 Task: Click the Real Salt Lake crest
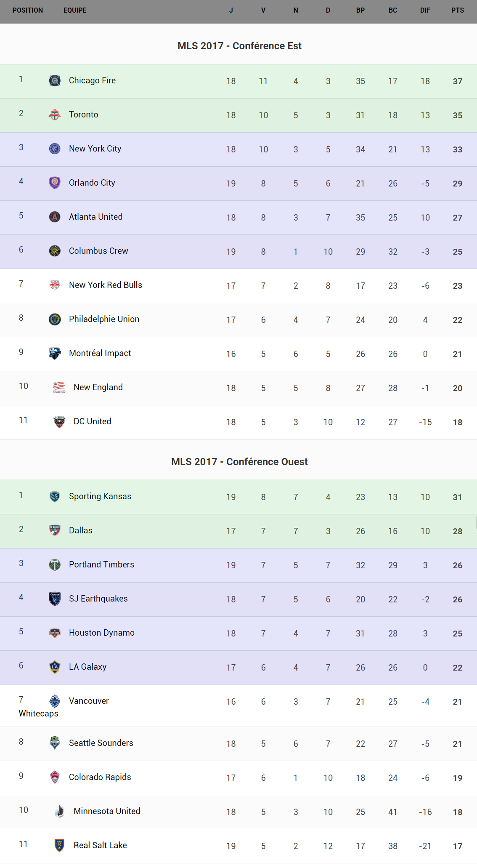[x=59, y=845]
